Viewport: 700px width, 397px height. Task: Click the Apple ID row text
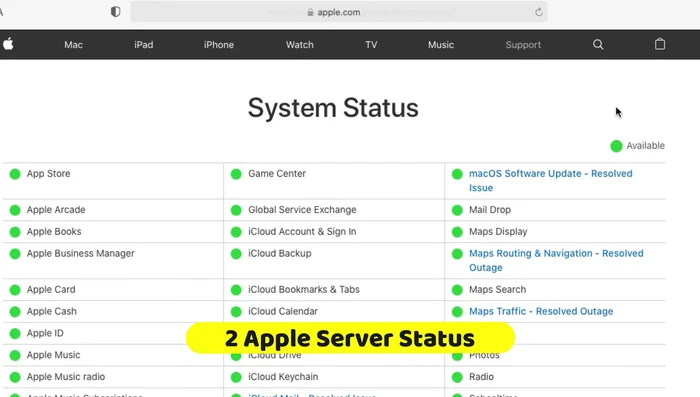click(45, 333)
